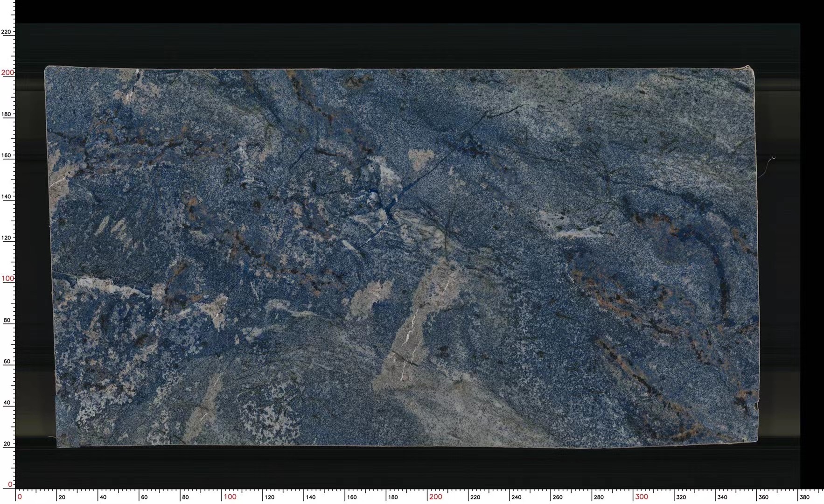Click the 180 label on vertical ruler
This screenshot has width=824, height=504.
click(x=6, y=114)
